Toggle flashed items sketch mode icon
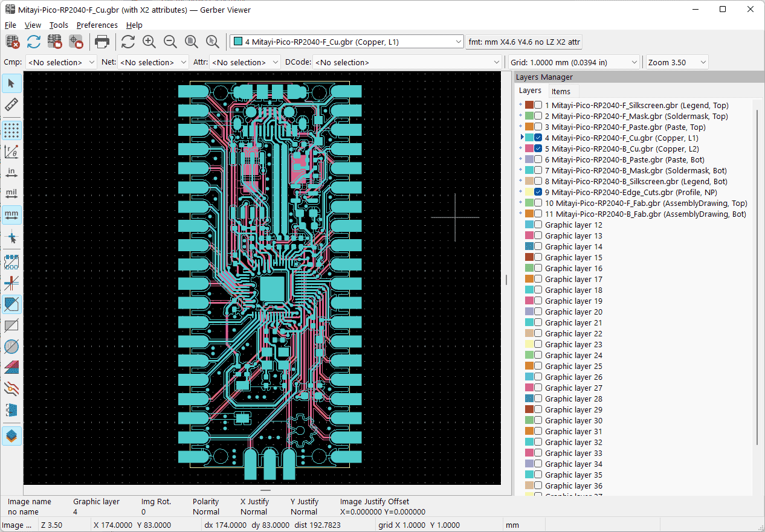This screenshot has height=532, width=765. pyautogui.click(x=11, y=262)
